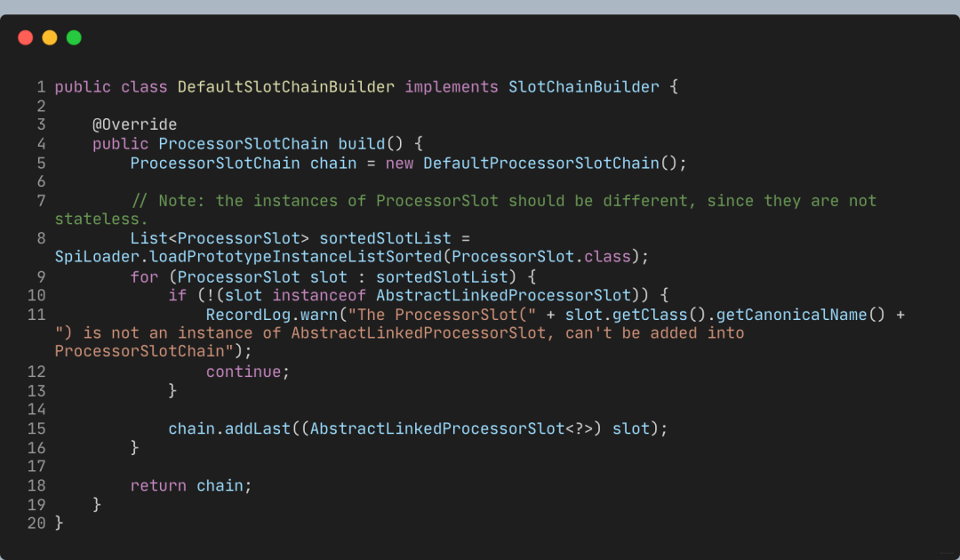Click line number 14 in the gutter
The height and width of the screenshot is (560, 960).
tap(36, 410)
